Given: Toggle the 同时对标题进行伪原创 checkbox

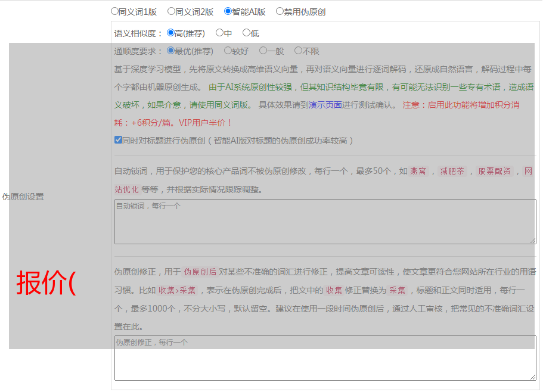Looking at the screenshot, I should click(x=118, y=141).
